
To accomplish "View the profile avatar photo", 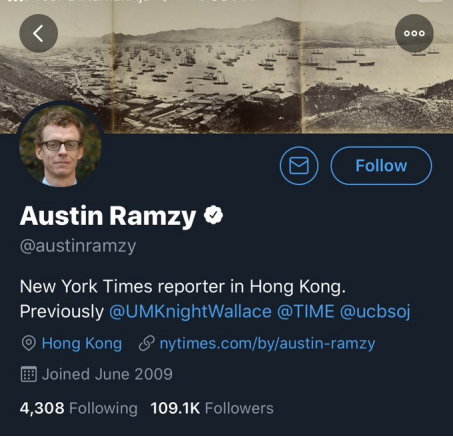I will pyautogui.click(x=60, y=145).
